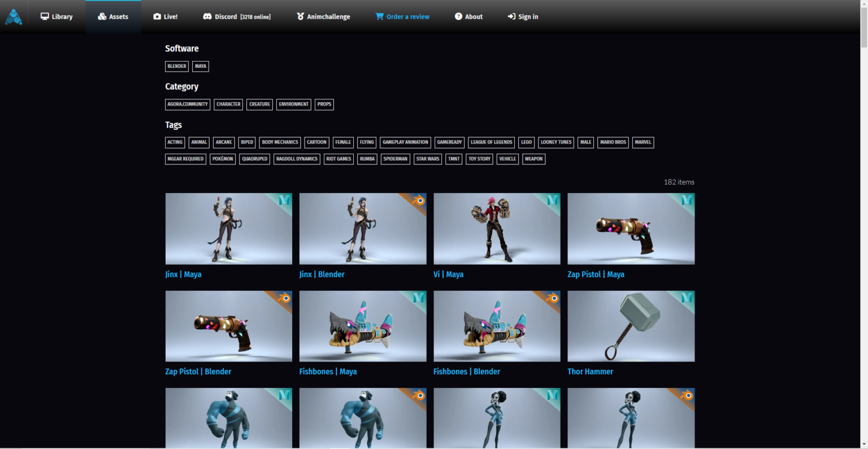
Task: Click the Maya badge on Thor Hammer thumbnail
Action: (x=687, y=298)
